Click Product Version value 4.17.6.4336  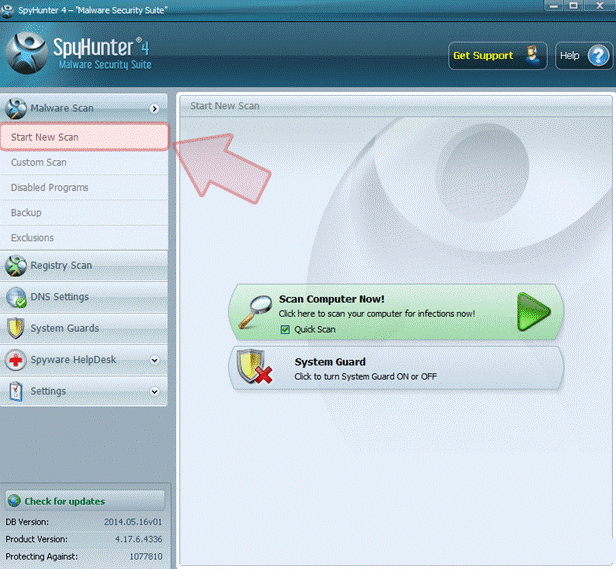(139, 539)
